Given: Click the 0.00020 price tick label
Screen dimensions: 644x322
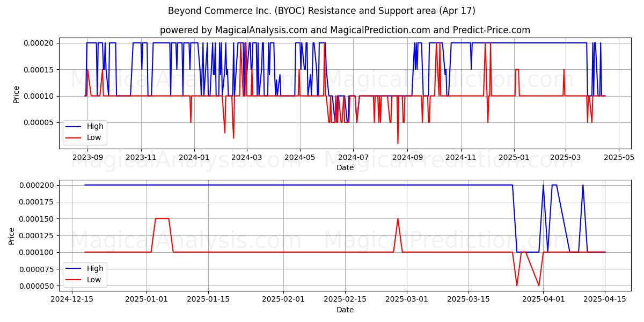Looking at the screenshot, I should click(x=40, y=43).
